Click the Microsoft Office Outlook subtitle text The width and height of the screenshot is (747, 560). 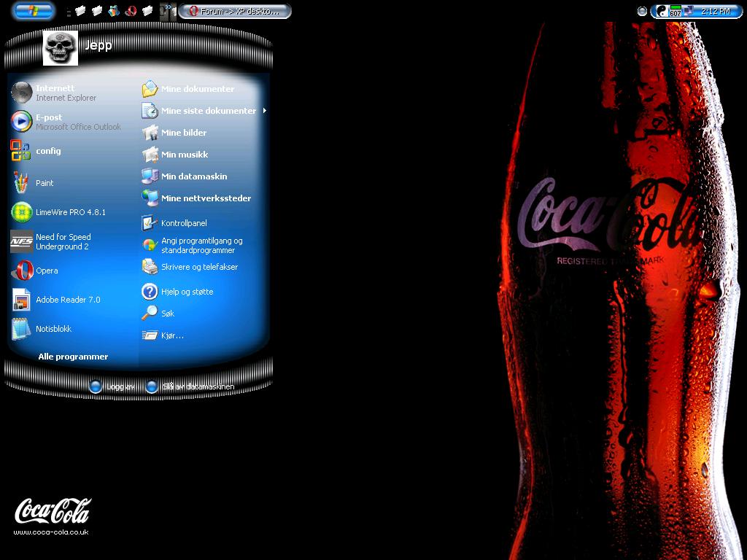point(78,127)
